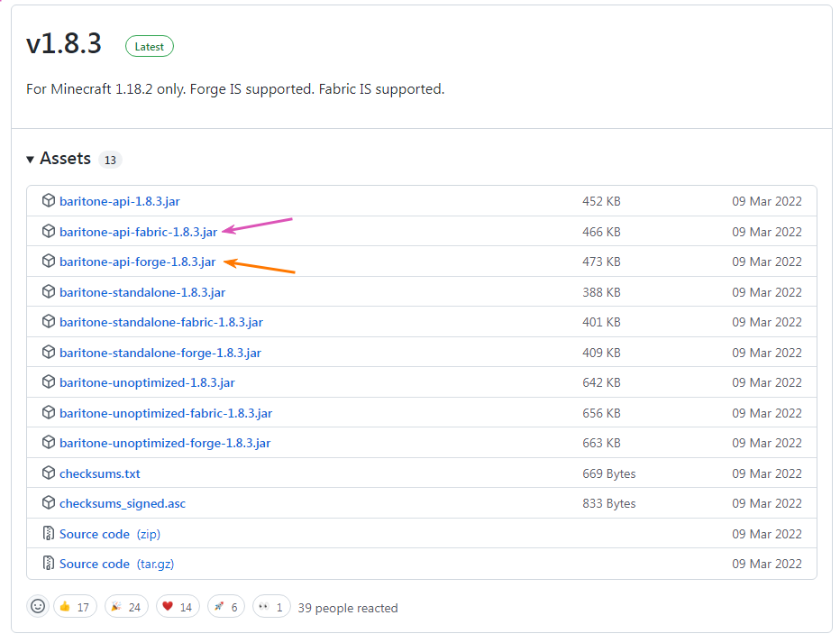This screenshot has height=643, width=840.
Task: Toggle rocket reaction with 6
Action: [x=226, y=607]
